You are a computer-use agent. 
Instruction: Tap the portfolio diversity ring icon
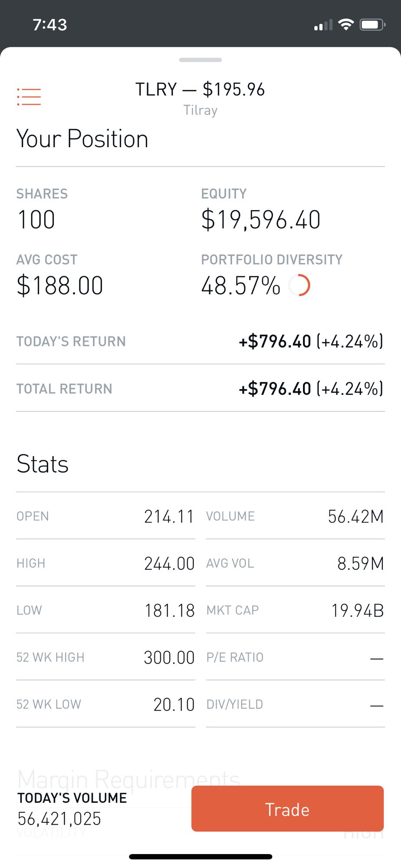click(x=299, y=286)
